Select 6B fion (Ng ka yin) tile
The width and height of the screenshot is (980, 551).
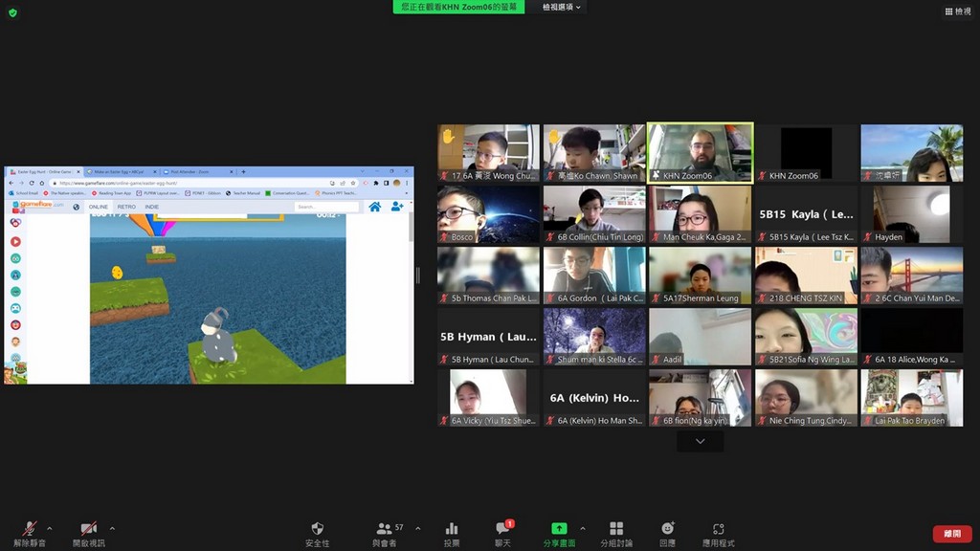pyautogui.click(x=700, y=397)
